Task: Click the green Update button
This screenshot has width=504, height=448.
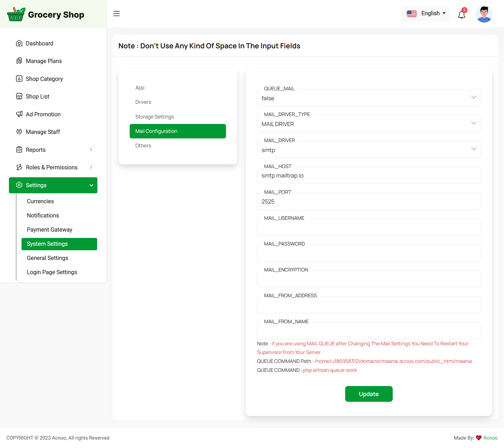Action: 369,394
